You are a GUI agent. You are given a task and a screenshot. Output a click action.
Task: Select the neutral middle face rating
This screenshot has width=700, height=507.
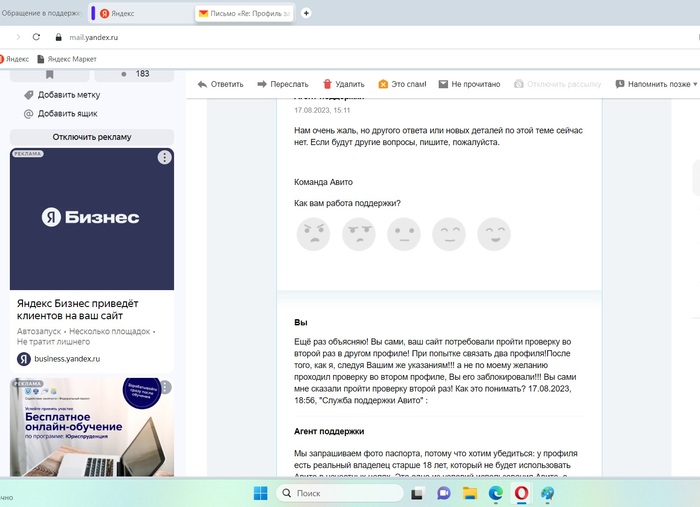click(x=404, y=234)
